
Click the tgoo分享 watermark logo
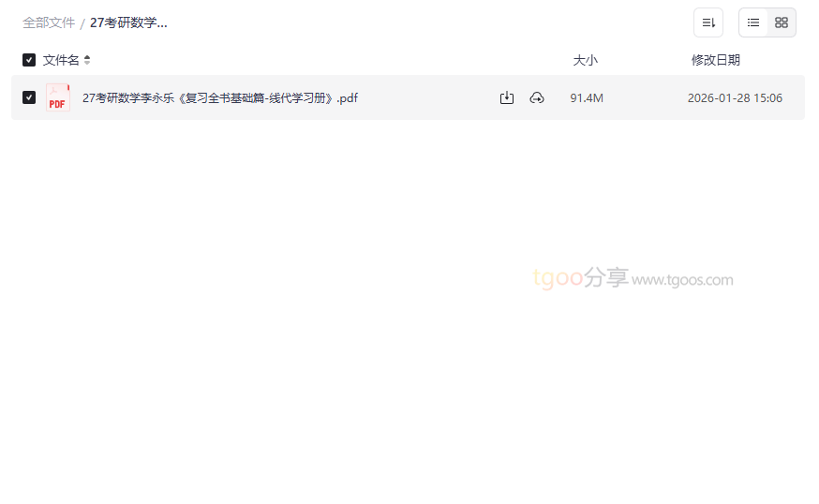tap(580, 277)
